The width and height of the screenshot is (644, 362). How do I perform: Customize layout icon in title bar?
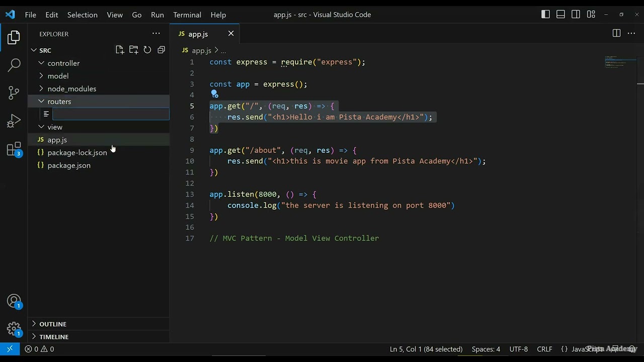(591, 15)
